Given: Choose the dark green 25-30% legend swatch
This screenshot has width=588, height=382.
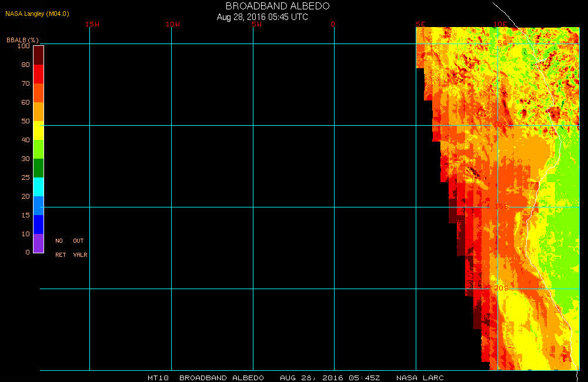Looking at the screenshot, I should click(x=38, y=168).
